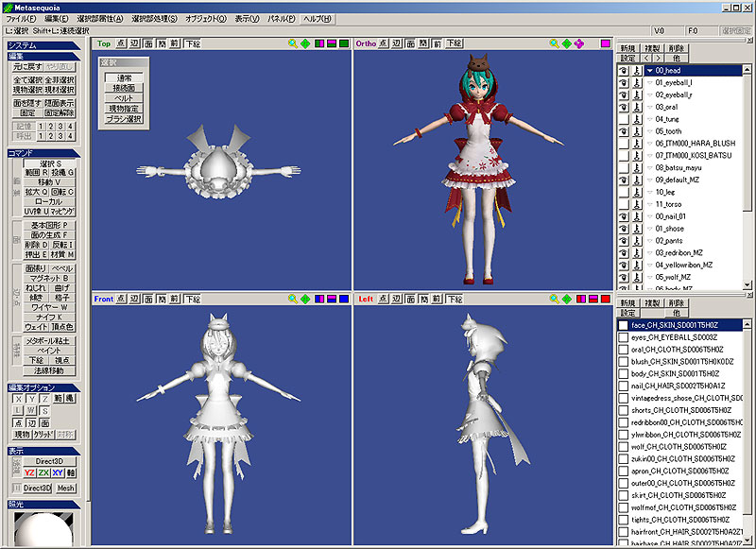Click the green pan icon in Front view
756x549 pixels.
[305, 299]
